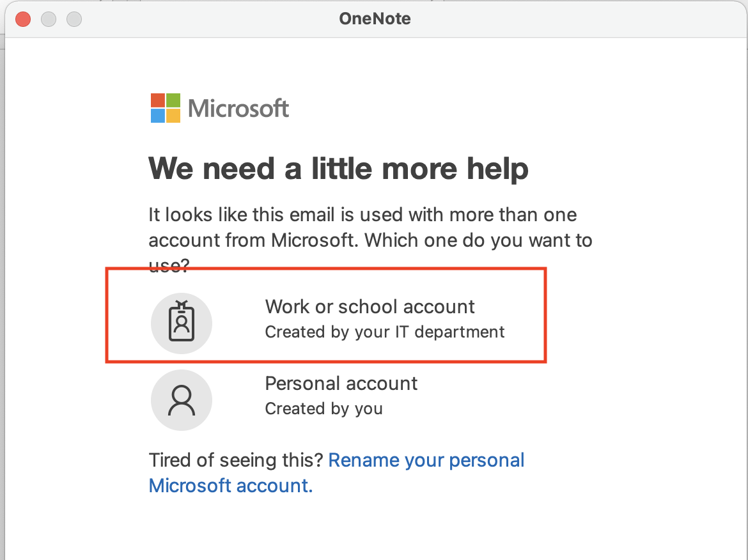Click the OneNote window title text
This screenshot has height=560, width=748.
[375, 19]
